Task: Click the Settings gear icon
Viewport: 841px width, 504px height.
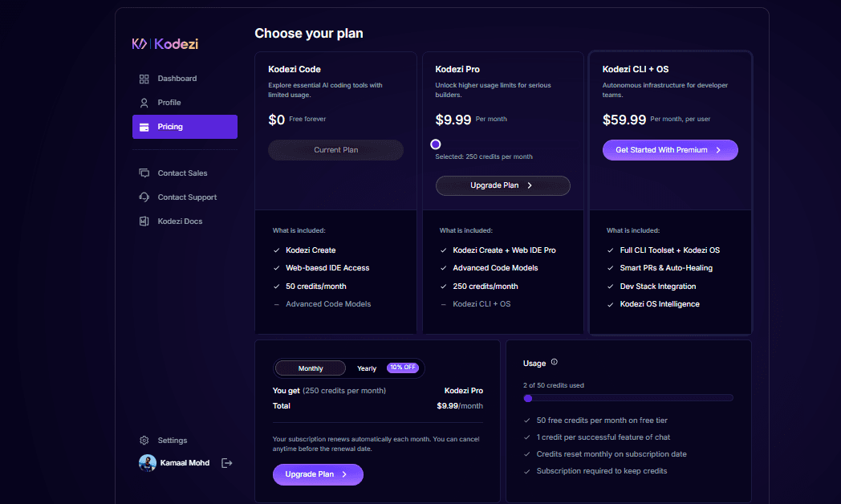Action: (x=144, y=440)
